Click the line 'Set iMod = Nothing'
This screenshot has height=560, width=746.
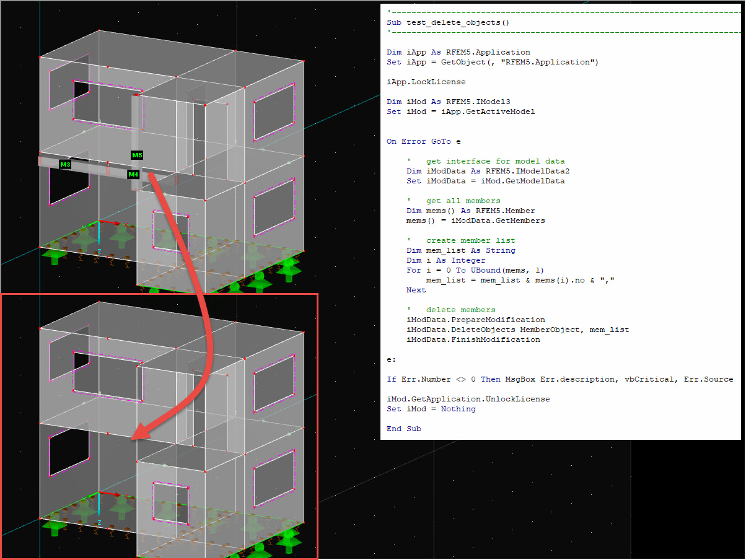431,409
